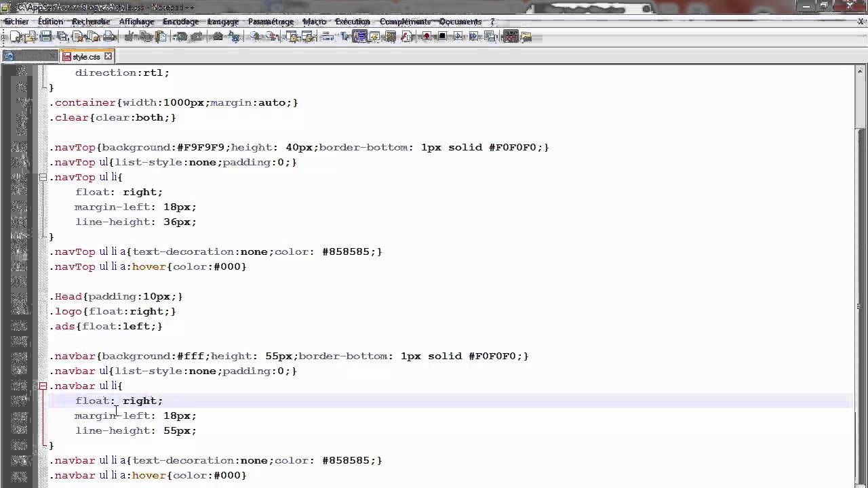
Task: Click the Zoom In toolbar icon
Action: [x=255, y=37]
